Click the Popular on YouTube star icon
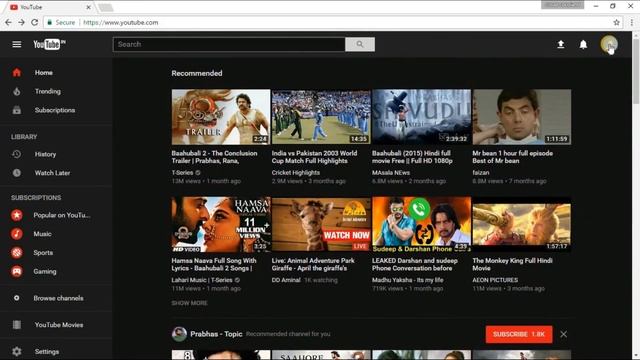Image resolution: width=640 pixels, height=360 pixels. [x=17, y=215]
